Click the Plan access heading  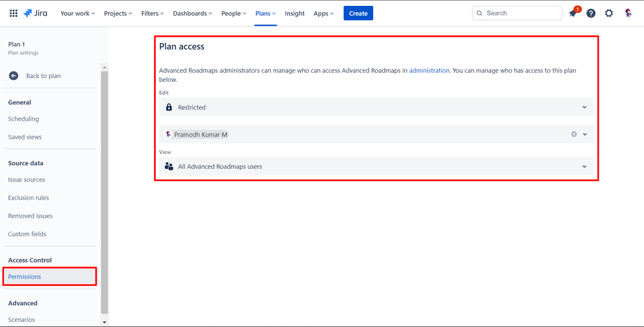tap(182, 46)
